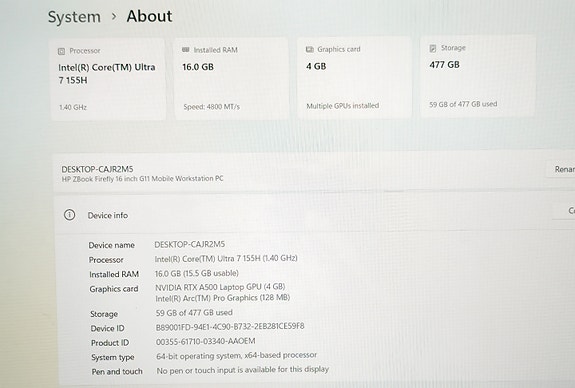Viewport: 575px width, 388px height.
Task: Rename this PC button
Action: [561, 169]
